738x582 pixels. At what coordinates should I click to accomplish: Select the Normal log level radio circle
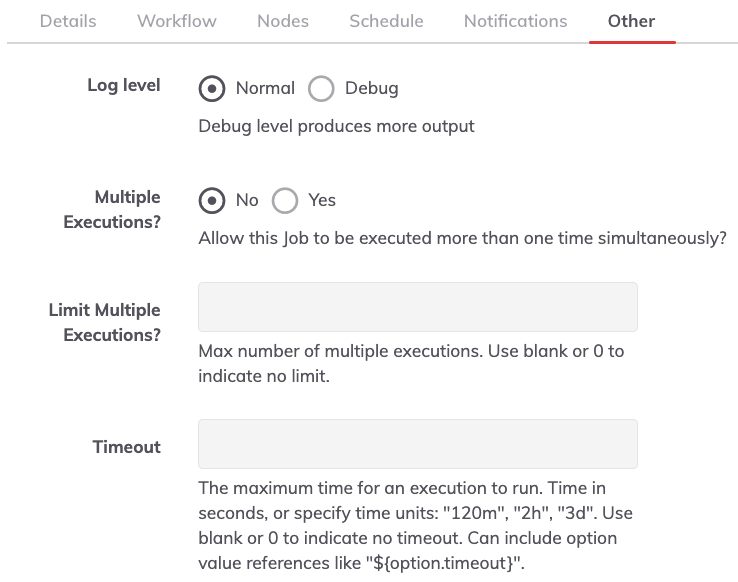click(212, 88)
